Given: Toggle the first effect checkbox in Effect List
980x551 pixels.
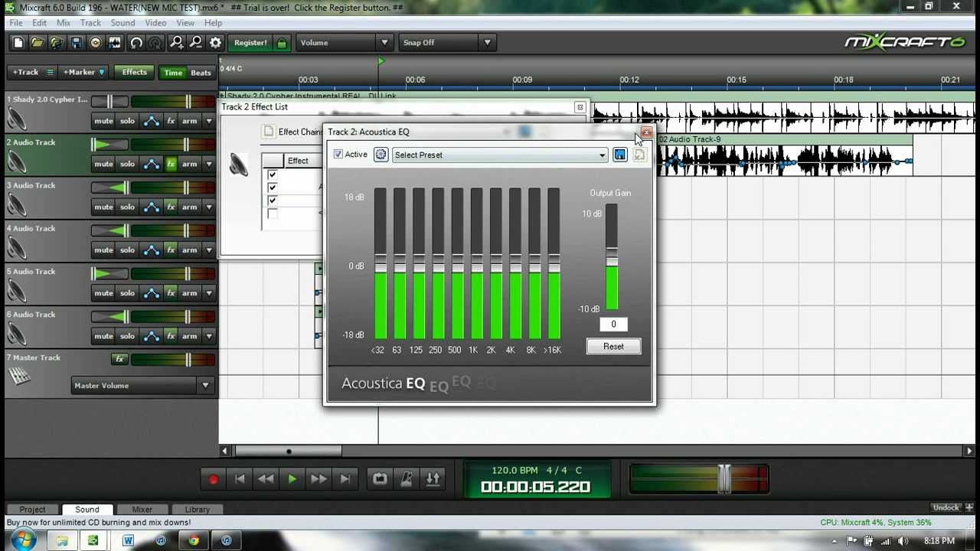Looking at the screenshot, I should pyautogui.click(x=272, y=174).
